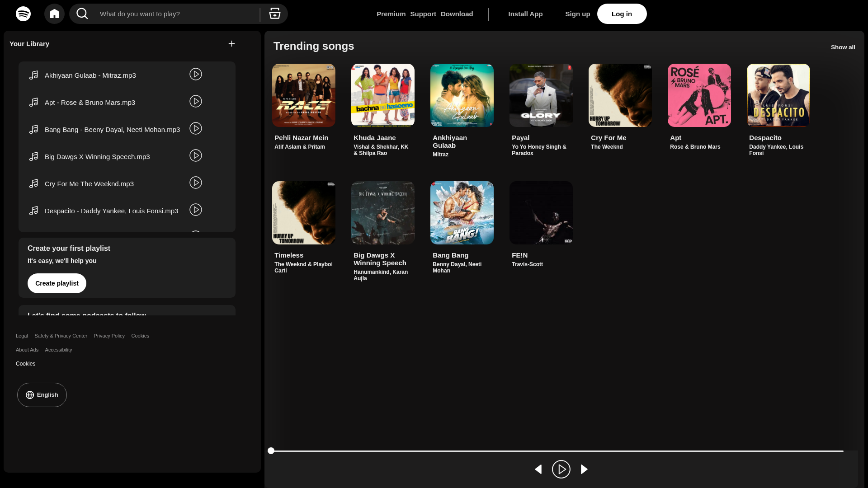Click "It's easy, we'll help you" text

coord(62,261)
